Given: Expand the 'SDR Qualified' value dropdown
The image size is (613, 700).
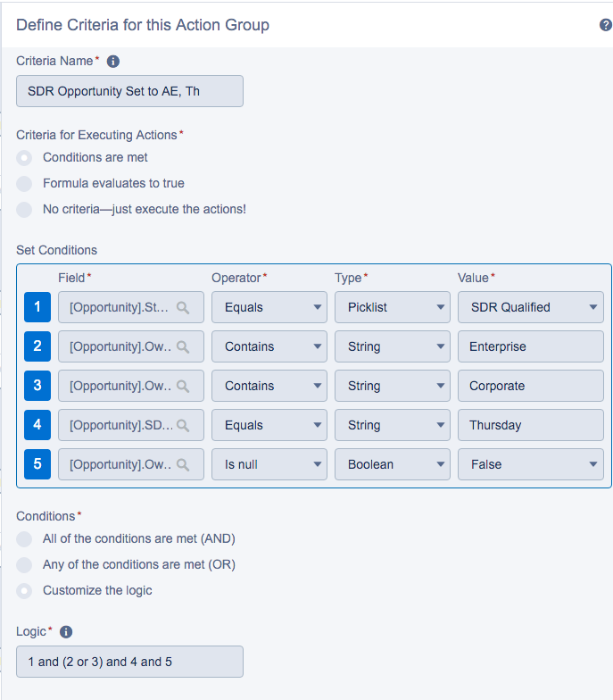Looking at the screenshot, I should 530,307.
